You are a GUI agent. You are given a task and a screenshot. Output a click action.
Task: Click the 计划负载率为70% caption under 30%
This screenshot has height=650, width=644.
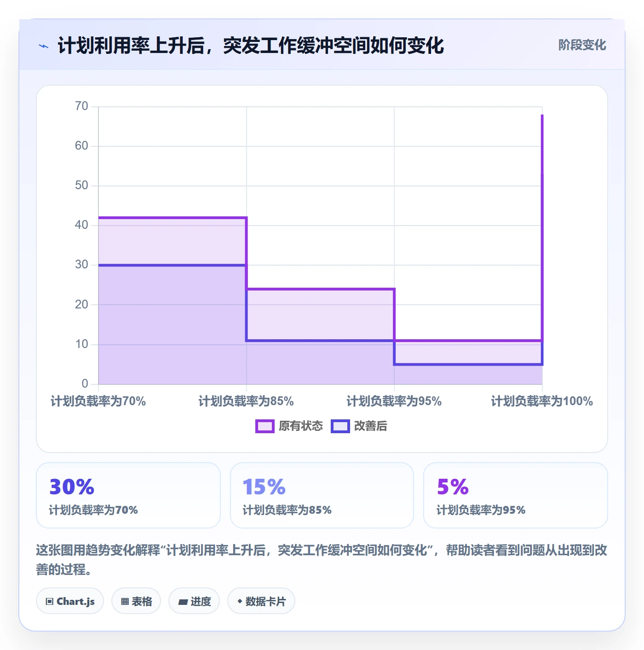coord(93,510)
